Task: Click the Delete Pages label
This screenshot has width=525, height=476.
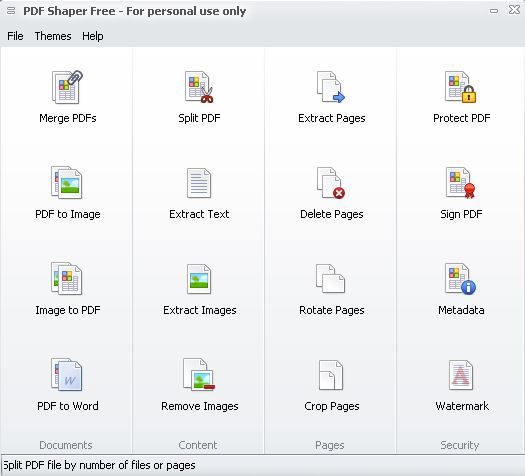Action: point(331,214)
